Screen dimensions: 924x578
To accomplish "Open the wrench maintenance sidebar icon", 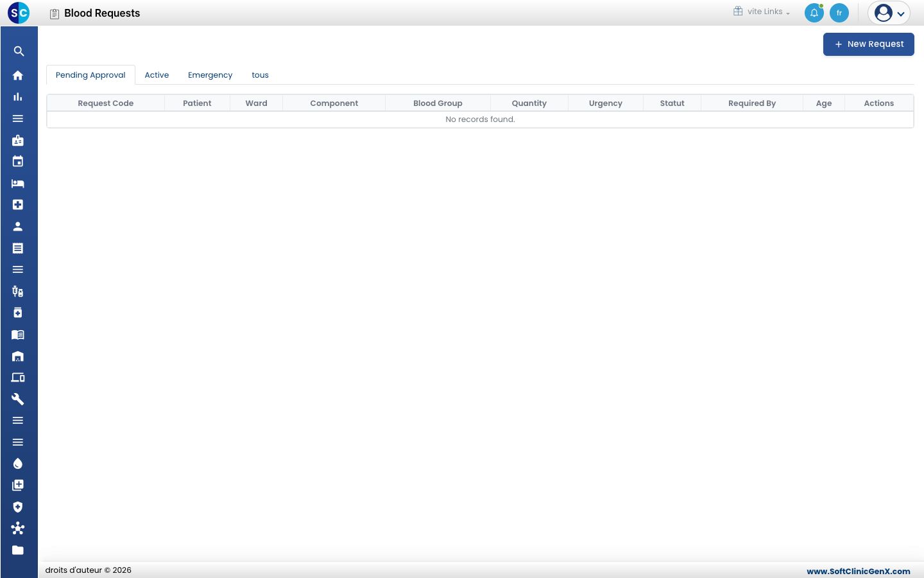I will (x=18, y=399).
